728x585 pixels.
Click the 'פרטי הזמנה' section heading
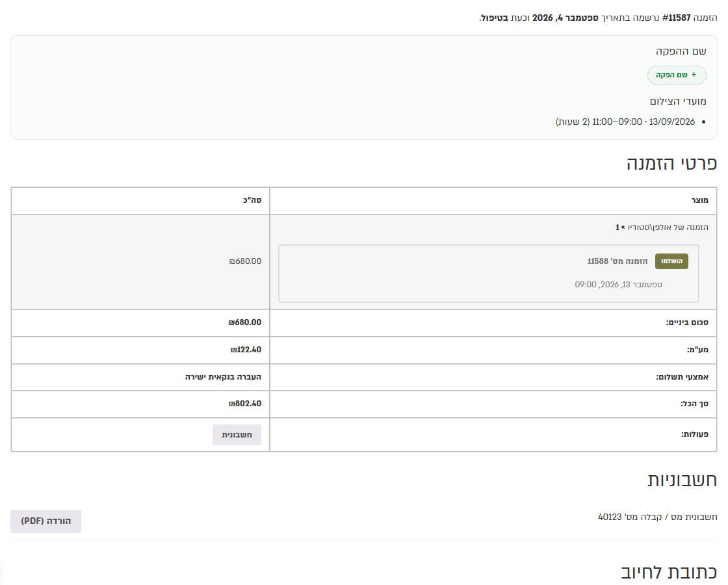click(x=672, y=163)
